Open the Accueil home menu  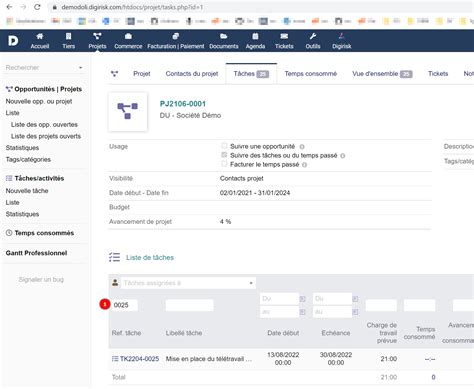(x=40, y=41)
